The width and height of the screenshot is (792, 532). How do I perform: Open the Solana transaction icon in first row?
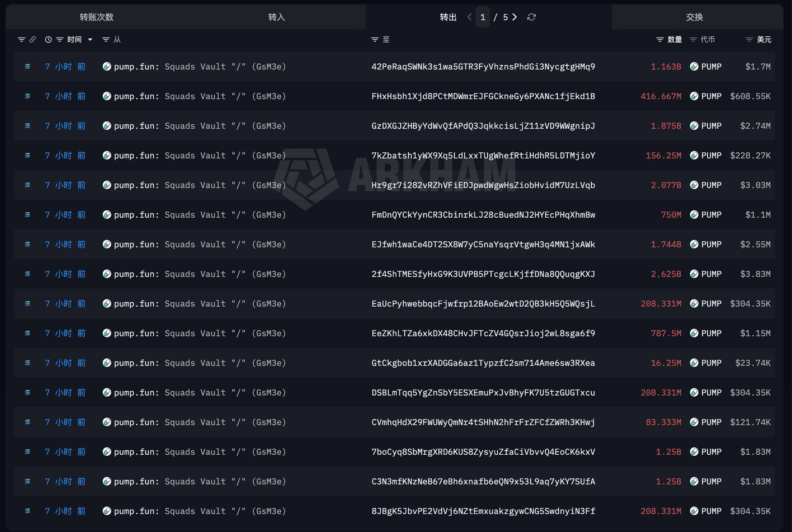point(27,66)
